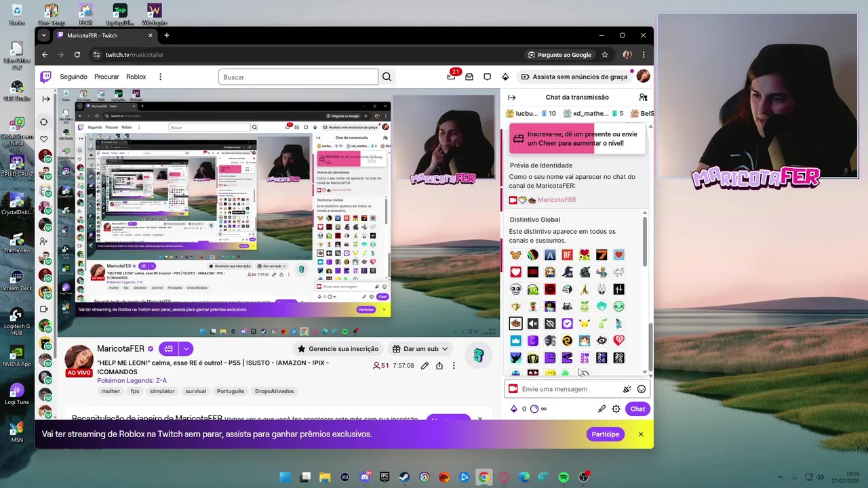Open the moderator sword icon below chat
The height and width of the screenshot is (488, 868).
(601, 409)
